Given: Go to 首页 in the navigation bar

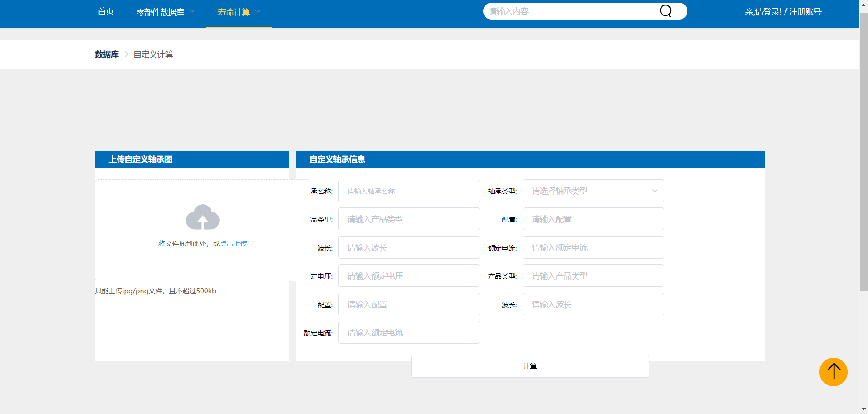Looking at the screenshot, I should pos(106,11).
